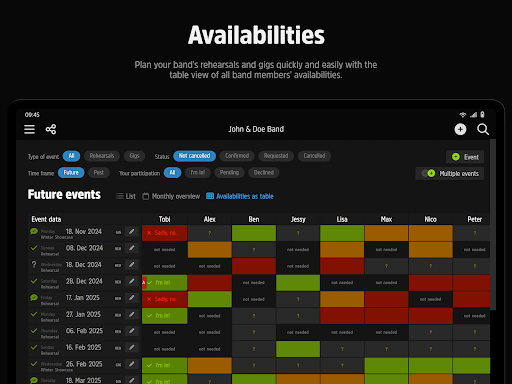
Task: Toggle the Multiple events switch
Action: click(x=429, y=173)
